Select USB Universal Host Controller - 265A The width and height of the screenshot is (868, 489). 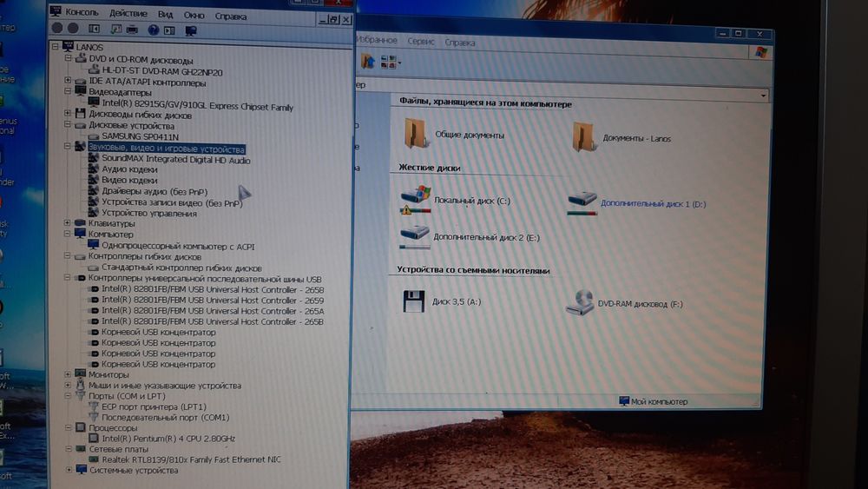(x=213, y=311)
